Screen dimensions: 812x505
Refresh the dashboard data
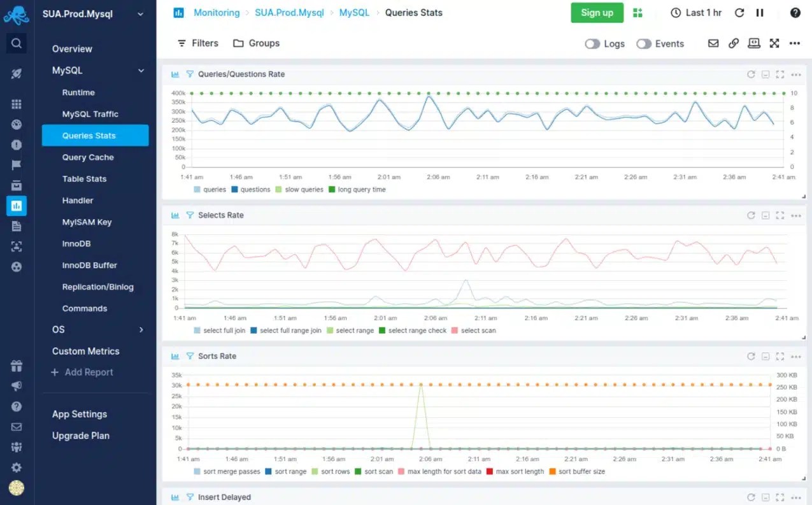739,12
